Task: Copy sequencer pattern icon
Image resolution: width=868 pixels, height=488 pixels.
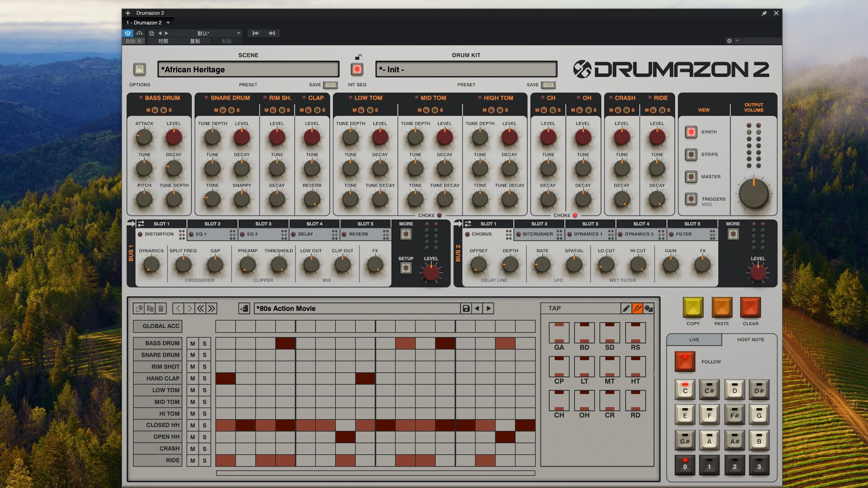Action: coord(139,309)
